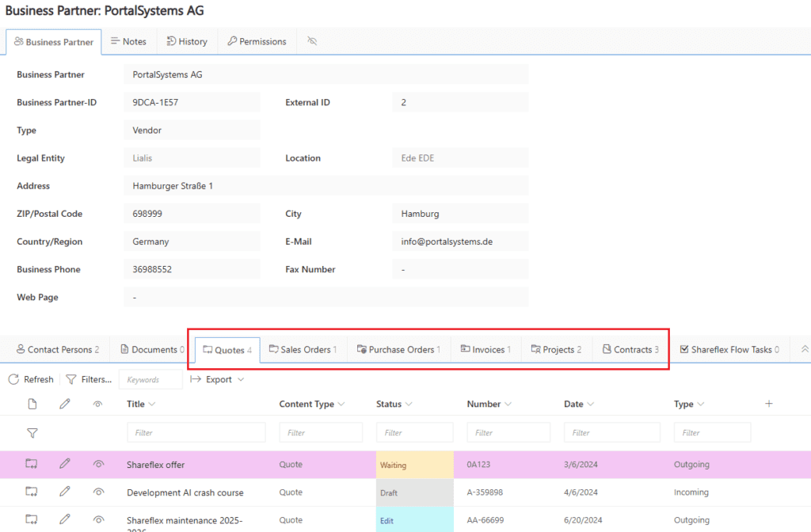Select the Quotes tab

pyautogui.click(x=227, y=350)
